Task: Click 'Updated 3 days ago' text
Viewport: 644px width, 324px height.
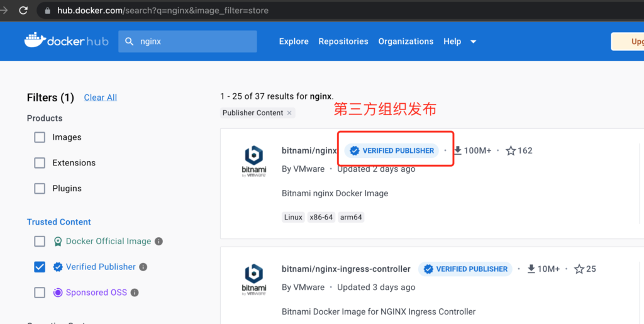Action: (x=376, y=288)
